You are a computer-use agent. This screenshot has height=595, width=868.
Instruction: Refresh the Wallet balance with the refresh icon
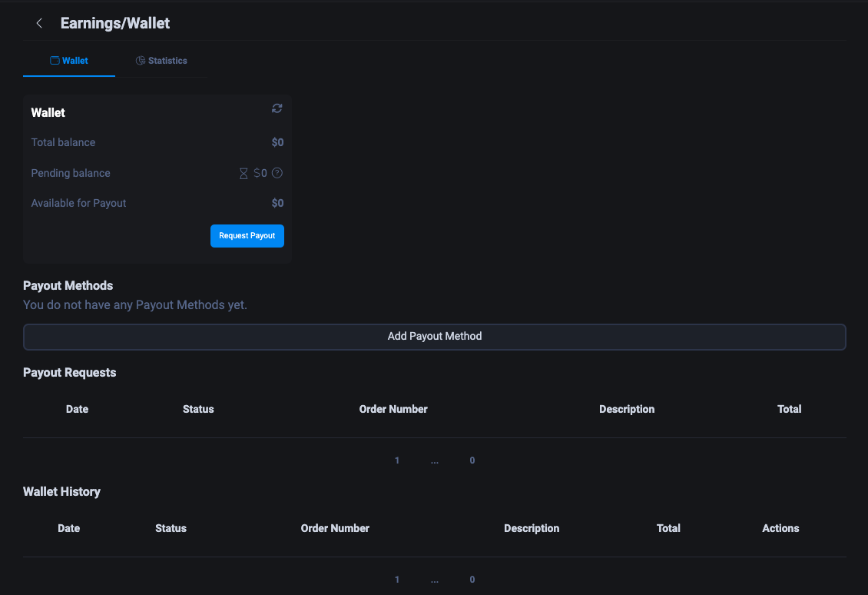(x=277, y=108)
